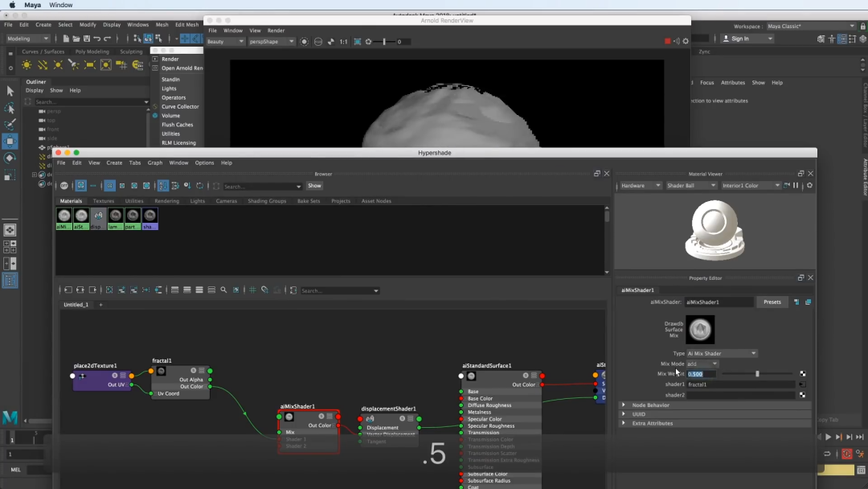Open the Shader Ball dropdown
868x489 pixels.
tap(691, 186)
